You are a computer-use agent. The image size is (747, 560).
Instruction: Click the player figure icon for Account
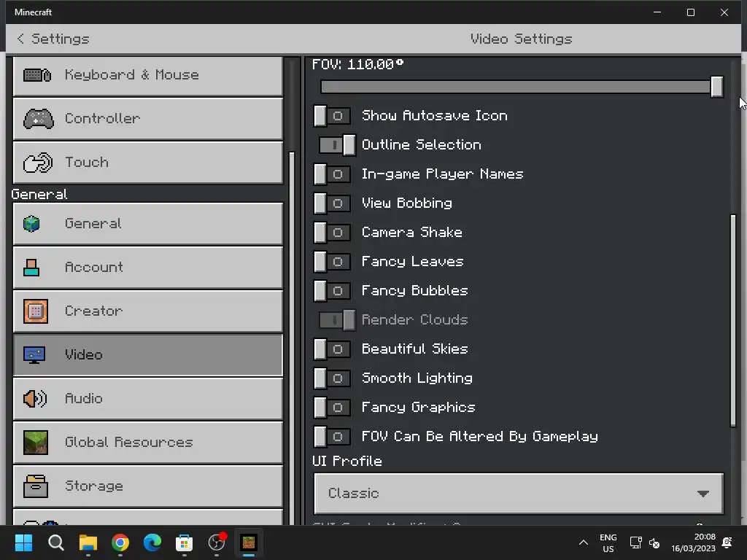click(x=31, y=268)
